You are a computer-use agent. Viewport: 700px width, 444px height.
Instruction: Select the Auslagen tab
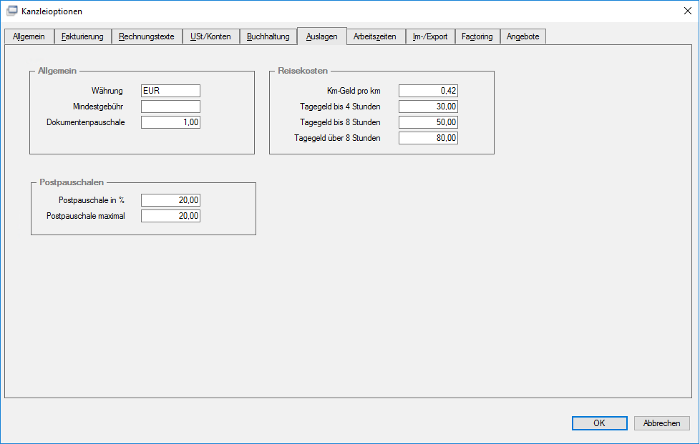pyautogui.click(x=321, y=36)
